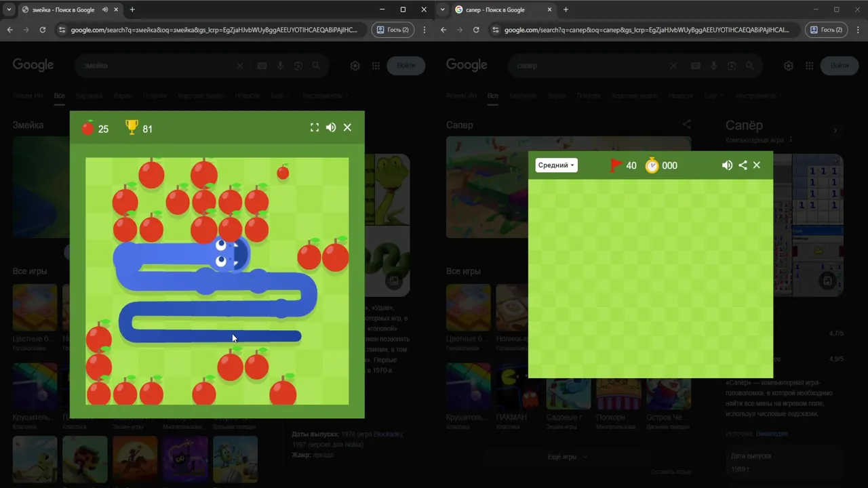This screenshot has height=488, width=868.
Task: Clear the сапер search query
Action: (673, 66)
